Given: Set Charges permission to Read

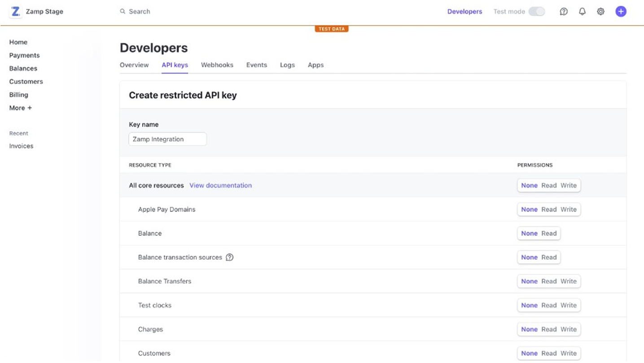Looking at the screenshot, I should [549, 329].
